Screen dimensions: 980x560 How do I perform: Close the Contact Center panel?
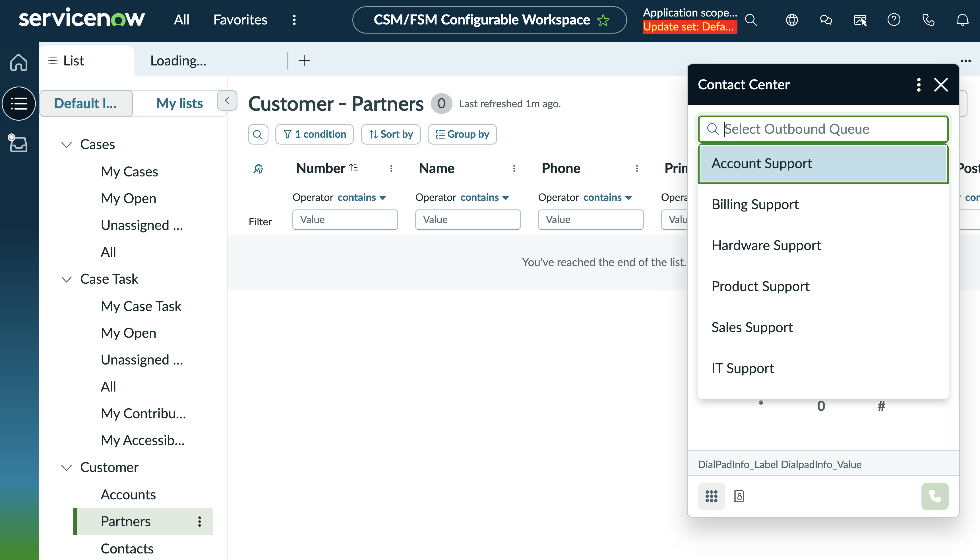point(941,85)
